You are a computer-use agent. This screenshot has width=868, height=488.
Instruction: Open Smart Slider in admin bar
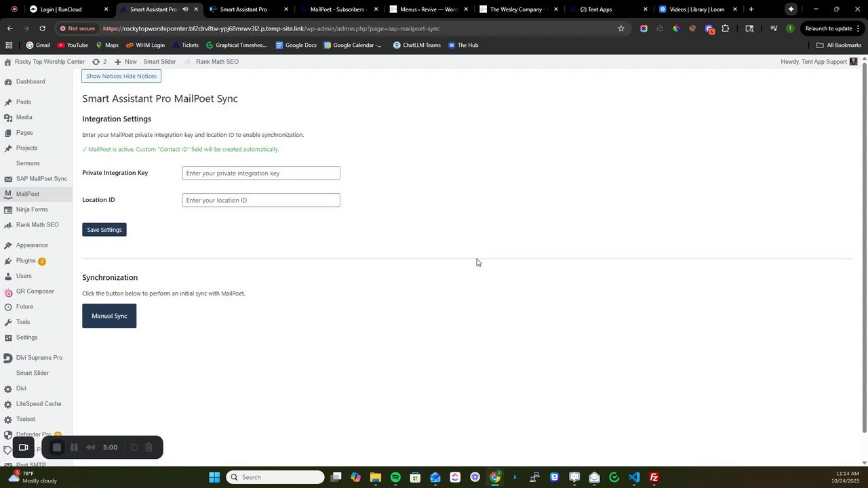[159, 62]
